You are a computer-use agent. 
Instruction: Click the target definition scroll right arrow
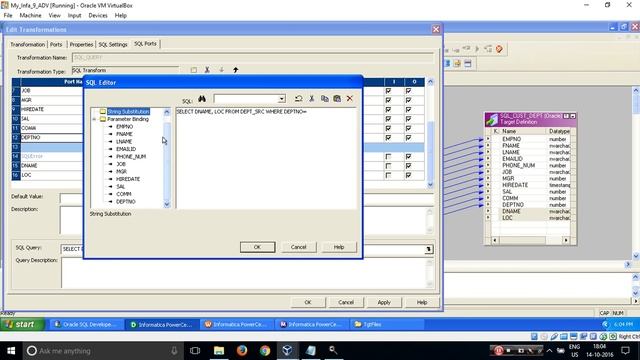[x=566, y=240]
